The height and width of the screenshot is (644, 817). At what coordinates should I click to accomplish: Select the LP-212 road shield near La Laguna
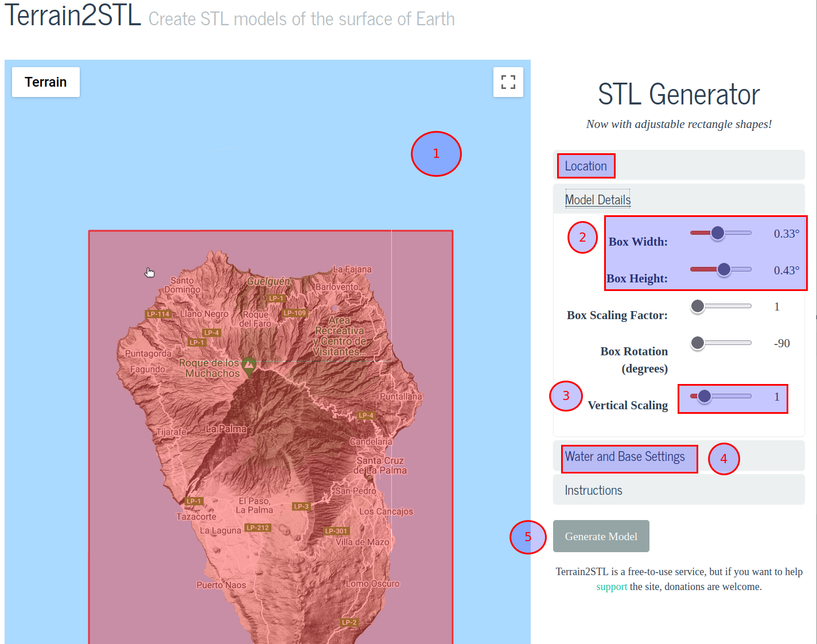[x=258, y=527]
